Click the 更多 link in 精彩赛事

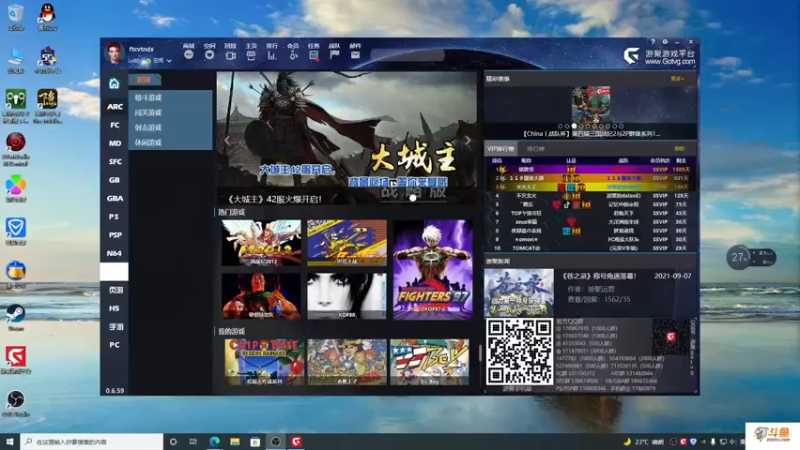(x=677, y=79)
